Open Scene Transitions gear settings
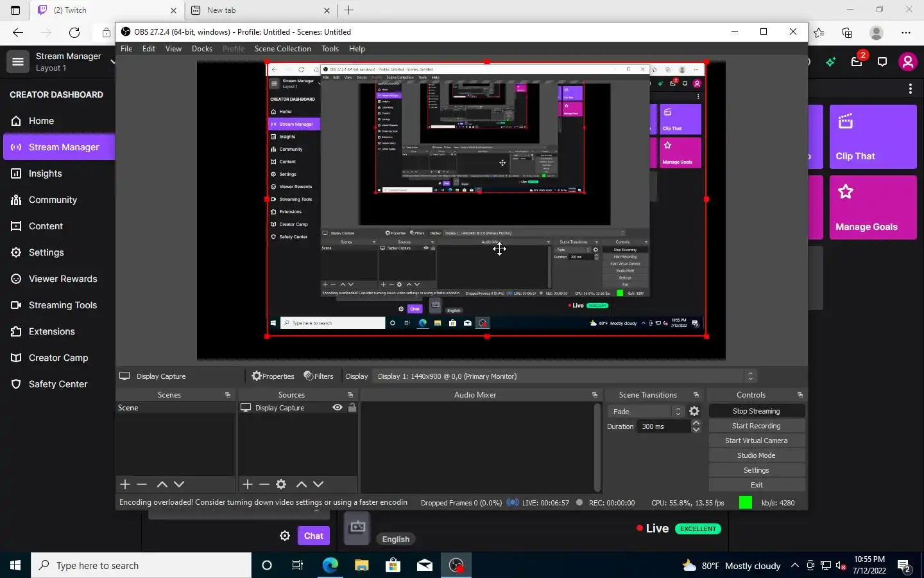The height and width of the screenshot is (578, 924). pos(694,412)
